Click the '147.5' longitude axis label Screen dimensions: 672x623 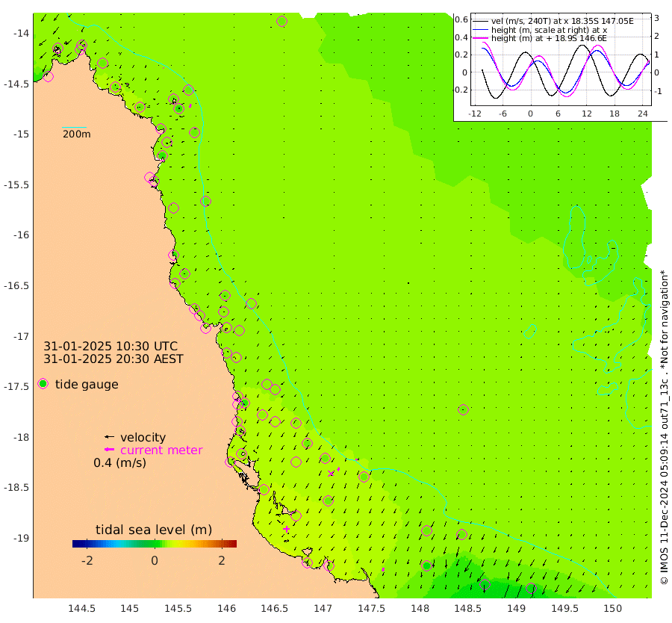pos(371,608)
